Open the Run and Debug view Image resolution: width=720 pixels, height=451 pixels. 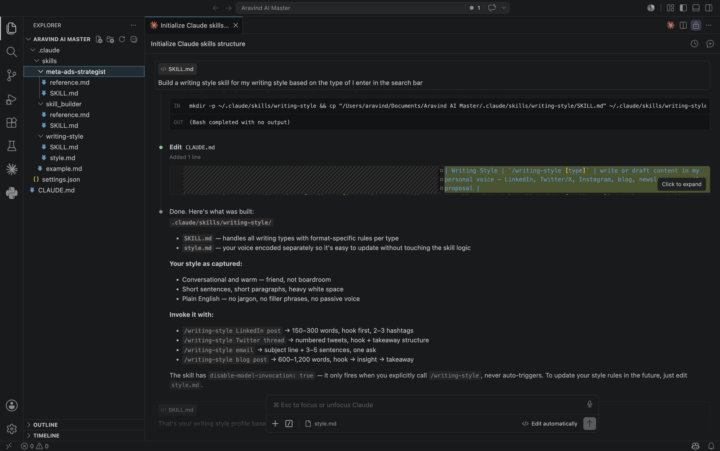click(11, 99)
